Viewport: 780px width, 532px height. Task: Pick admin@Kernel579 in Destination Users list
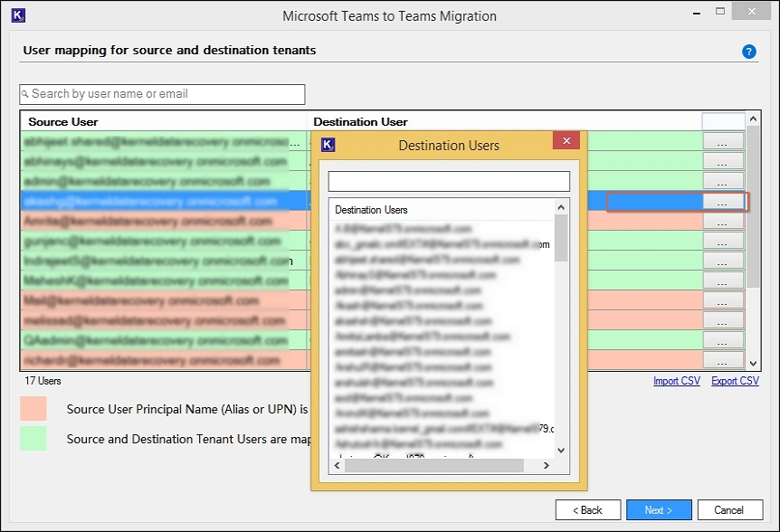(408, 290)
